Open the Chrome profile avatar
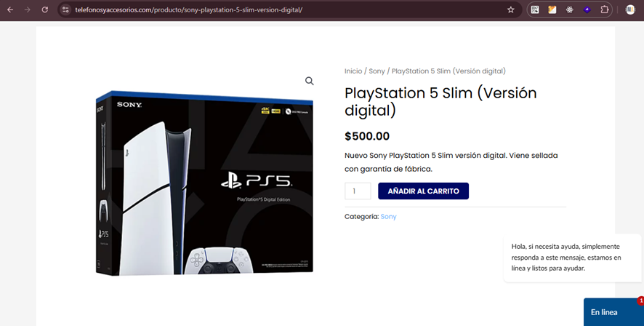 pyautogui.click(x=630, y=9)
